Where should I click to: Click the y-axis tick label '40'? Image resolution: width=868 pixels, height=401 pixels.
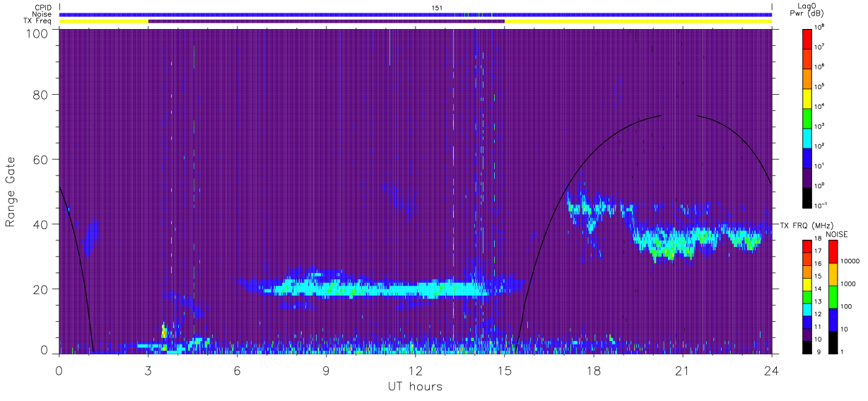(41, 224)
